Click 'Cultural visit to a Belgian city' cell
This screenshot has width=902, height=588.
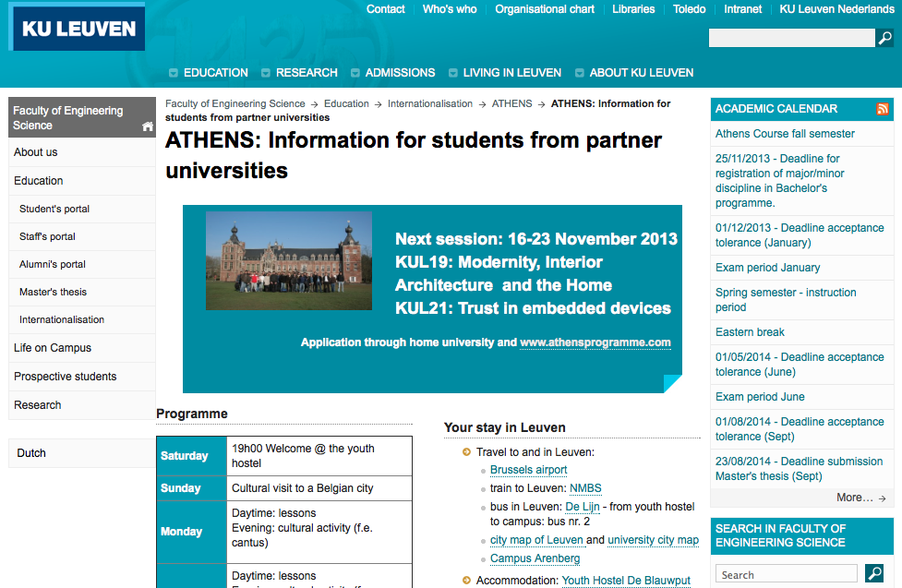(319, 488)
